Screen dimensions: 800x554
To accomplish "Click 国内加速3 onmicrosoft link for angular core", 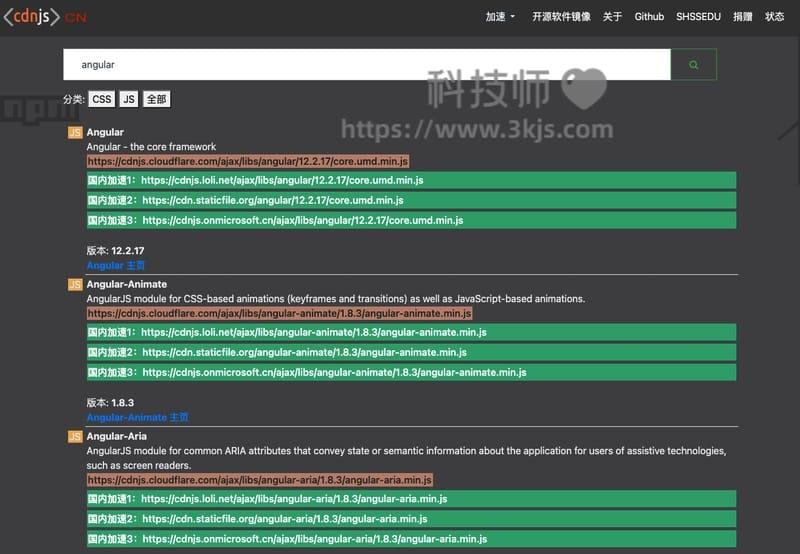I will click(411, 220).
